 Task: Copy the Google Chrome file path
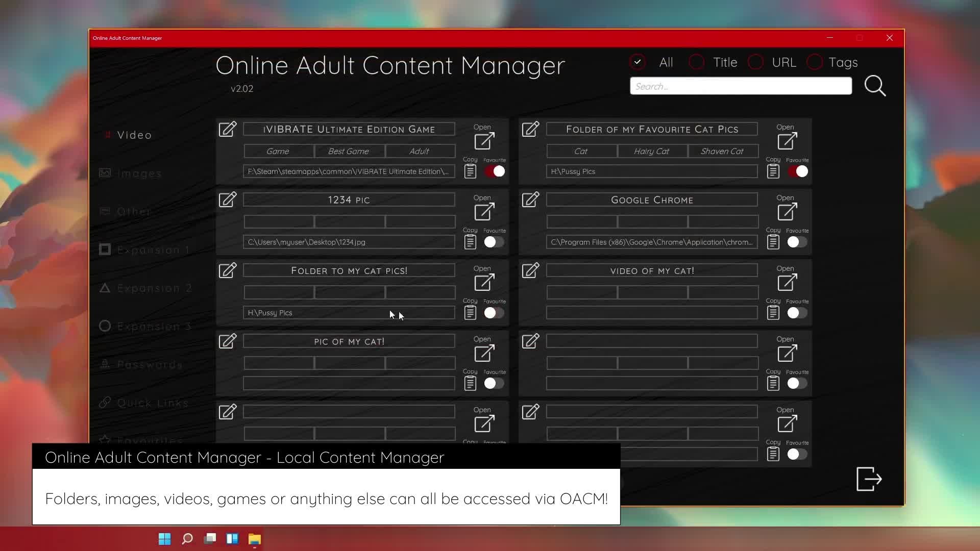tap(773, 242)
